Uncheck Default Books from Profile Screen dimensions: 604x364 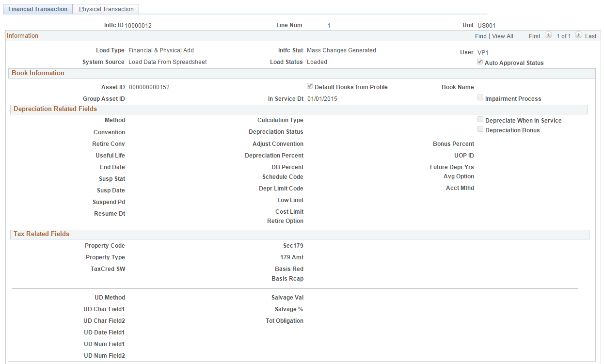[310, 86]
